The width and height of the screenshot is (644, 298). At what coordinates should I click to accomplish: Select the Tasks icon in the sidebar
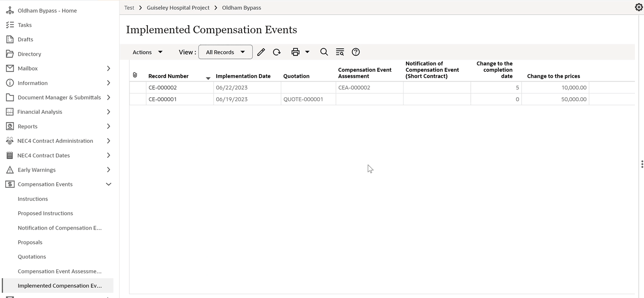point(10,25)
